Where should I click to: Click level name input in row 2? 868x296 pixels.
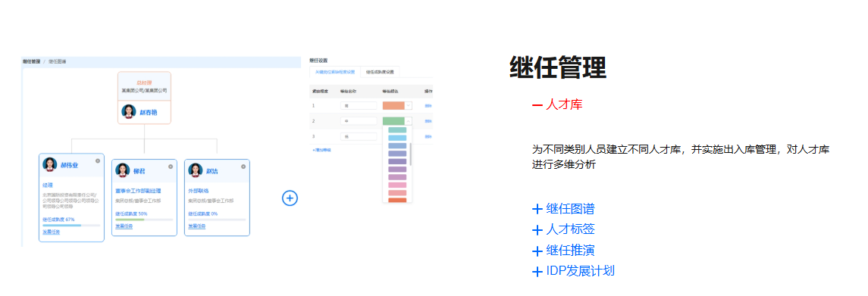click(x=358, y=120)
